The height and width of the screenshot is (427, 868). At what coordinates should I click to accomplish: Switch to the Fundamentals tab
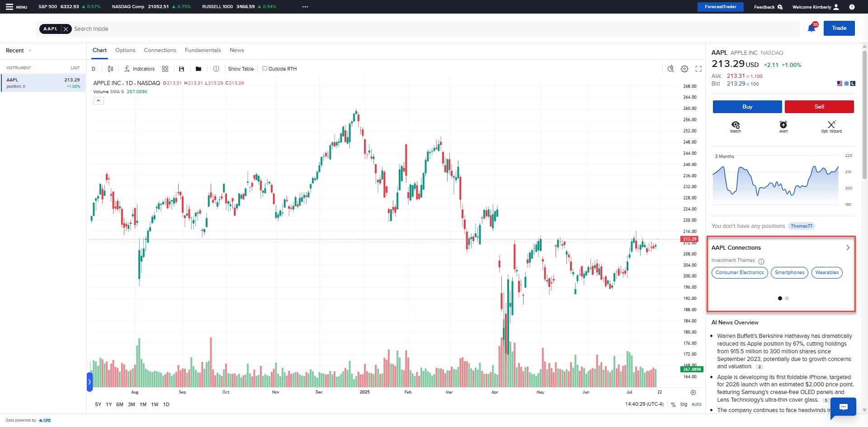click(203, 50)
